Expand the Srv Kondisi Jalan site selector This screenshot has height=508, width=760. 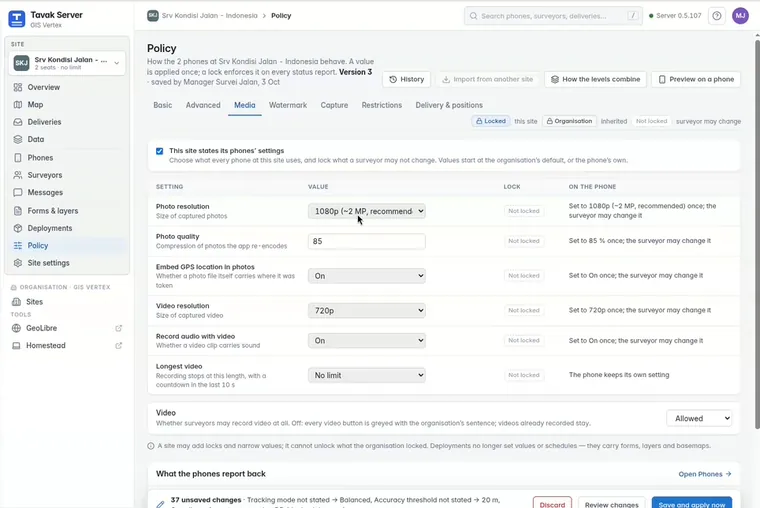tap(67, 63)
